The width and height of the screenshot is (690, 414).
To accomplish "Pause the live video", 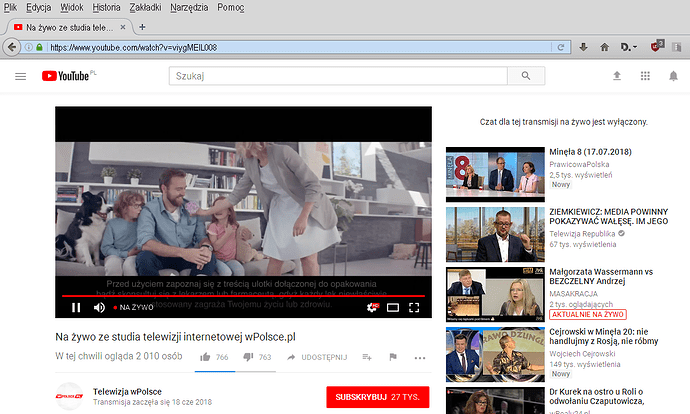I will point(76,308).
